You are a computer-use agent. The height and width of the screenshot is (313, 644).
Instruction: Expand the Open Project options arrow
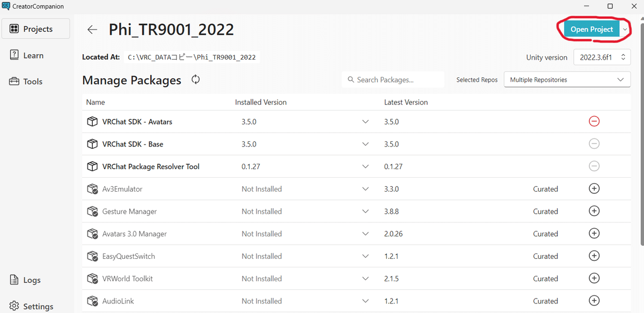tap(625, 30)
